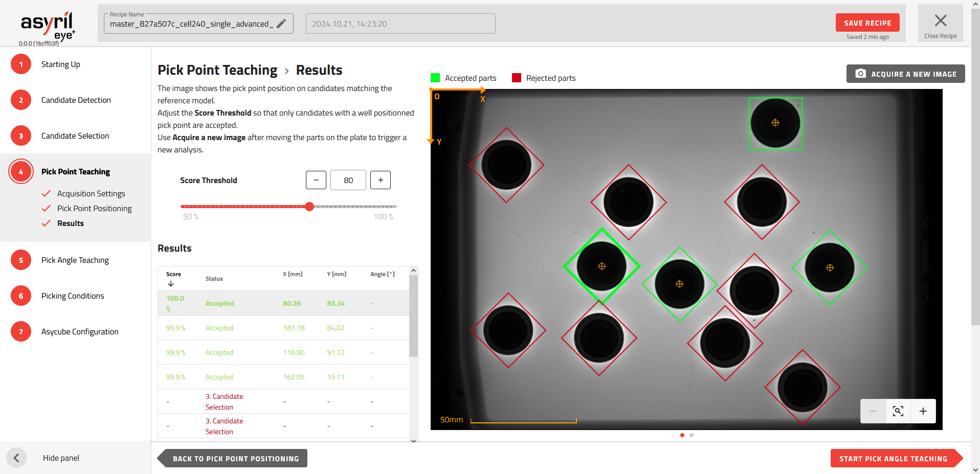Viewport: 980px width, 474px height.
Task: Click the SAVE RECIPE button
Action: [867, 22]
